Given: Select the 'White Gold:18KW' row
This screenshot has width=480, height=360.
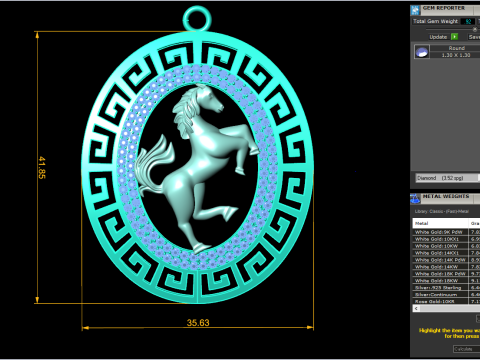Looking at the screenshot, I should click(x=446, y=281).
